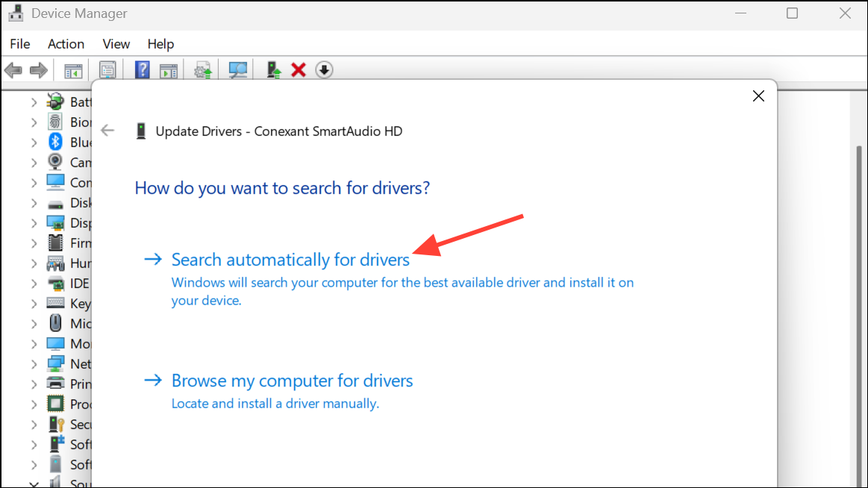The height and width of the screenshot is (488, 868).
Task: Select the Disp tree row label
Action: pos(81,223)
